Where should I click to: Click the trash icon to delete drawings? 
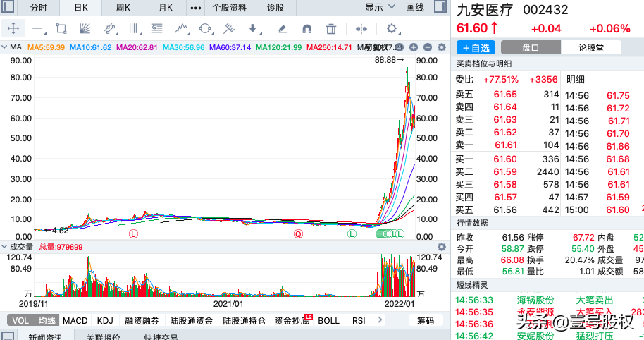point(331,29)
